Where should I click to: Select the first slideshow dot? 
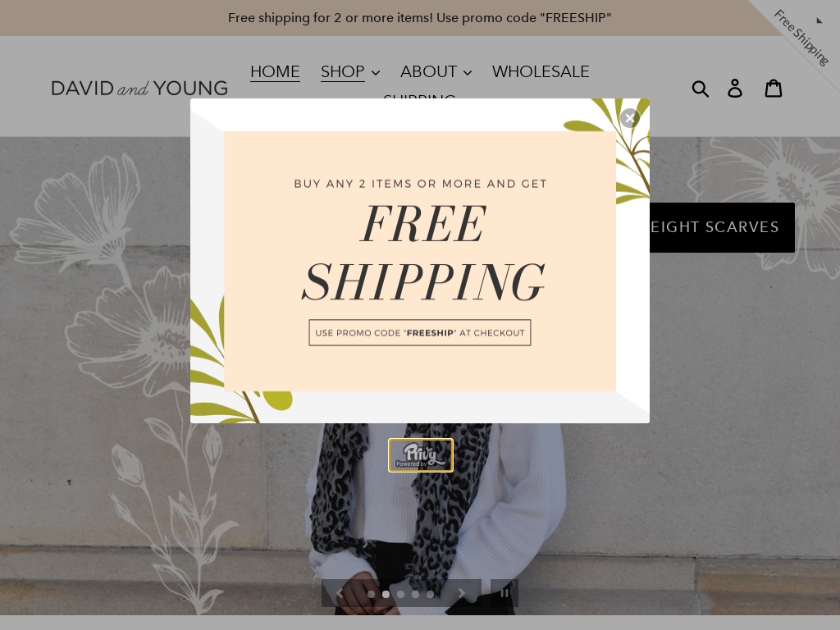[x=371, y=594]
